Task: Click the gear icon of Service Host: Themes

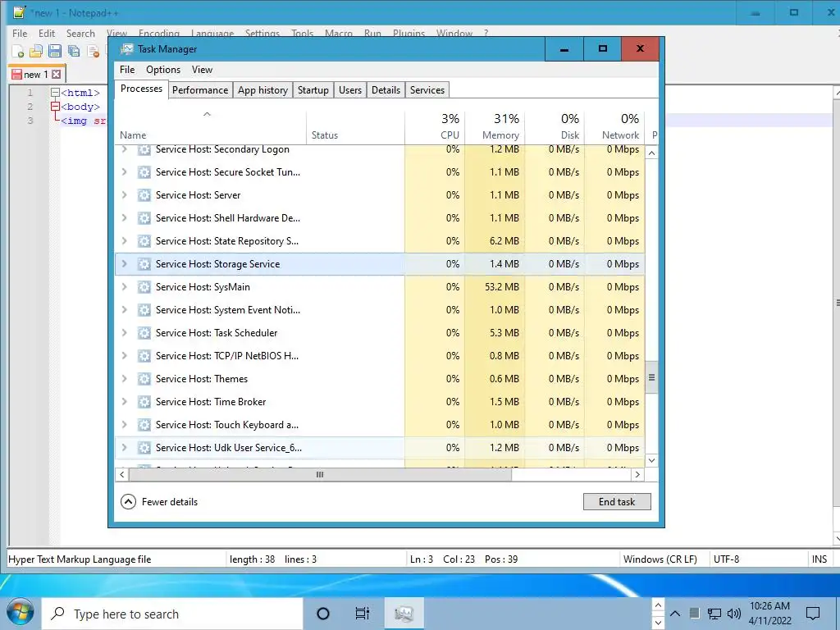Action: pos(144,379)
